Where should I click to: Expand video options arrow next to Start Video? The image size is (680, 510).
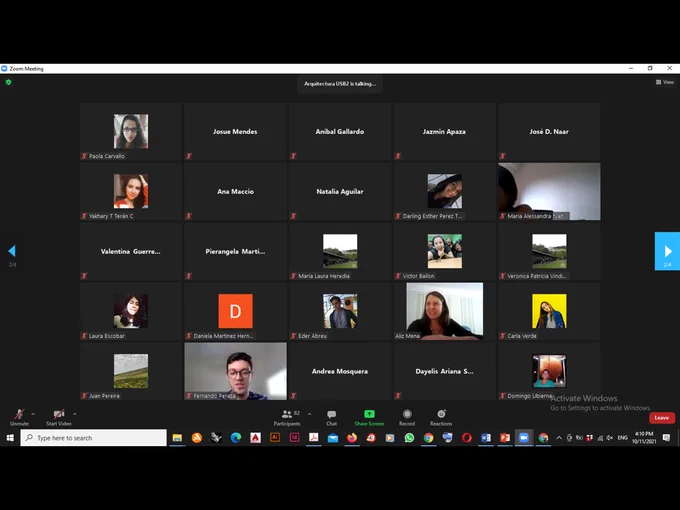(x=75, y=414)
